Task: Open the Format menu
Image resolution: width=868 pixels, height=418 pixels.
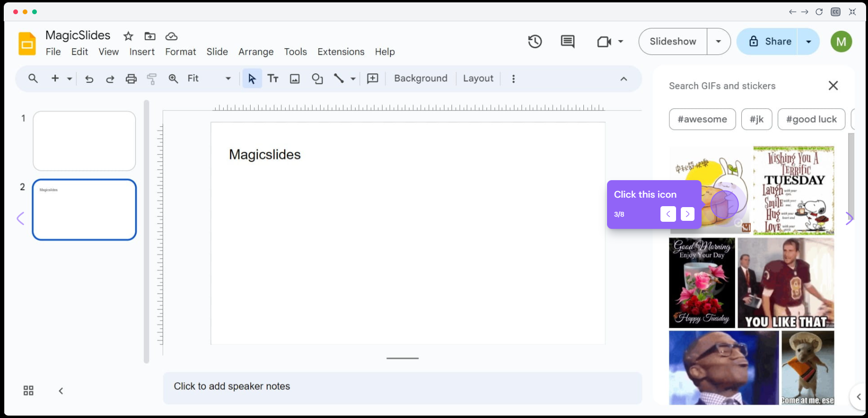Action: point(181,52)
